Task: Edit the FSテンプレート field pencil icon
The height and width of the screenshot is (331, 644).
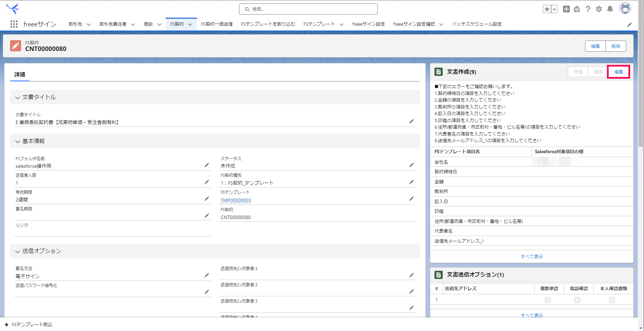Action: pos(412,199)
